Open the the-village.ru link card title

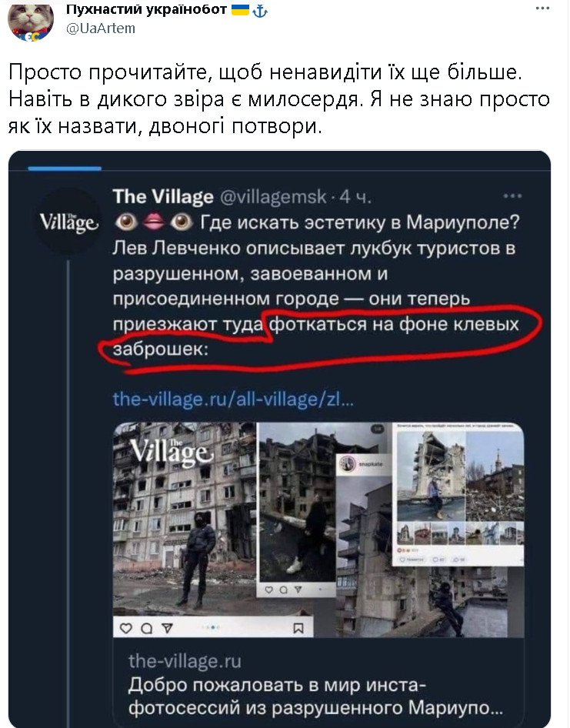(x=315, y=696)
